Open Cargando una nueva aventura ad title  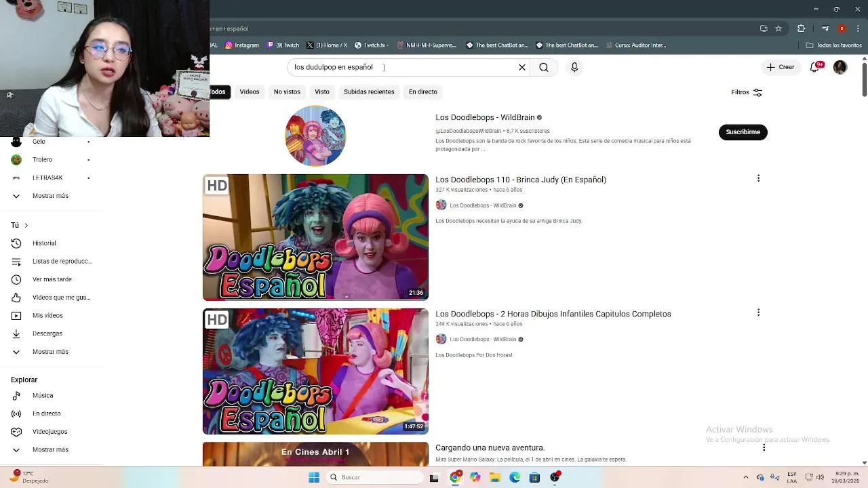pyautogui.click(x=490, y=448)
